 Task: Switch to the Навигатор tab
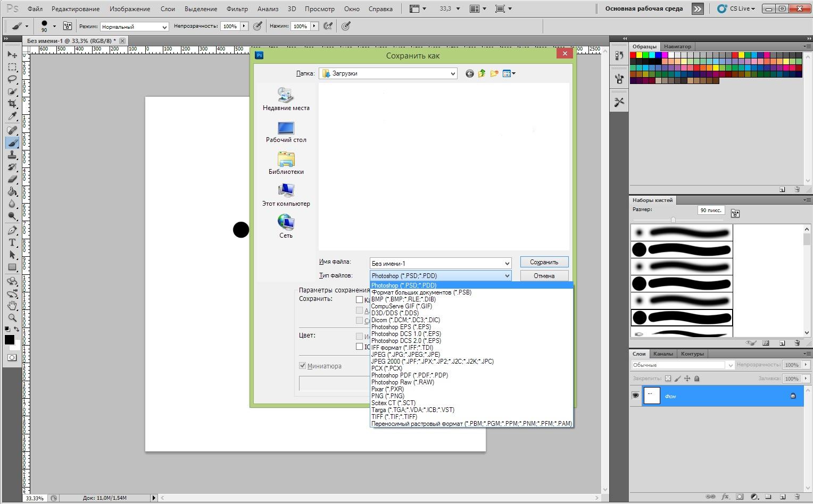677,46
